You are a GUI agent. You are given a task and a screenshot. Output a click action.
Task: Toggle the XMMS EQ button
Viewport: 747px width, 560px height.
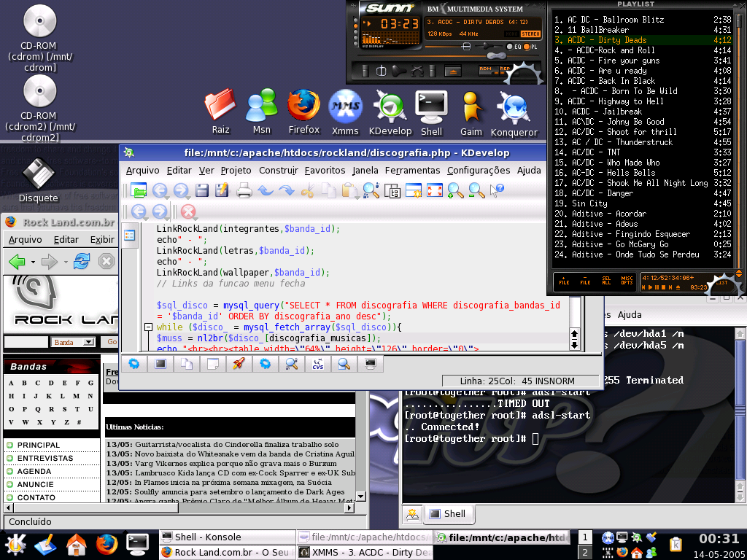click(x=514, y=47)
